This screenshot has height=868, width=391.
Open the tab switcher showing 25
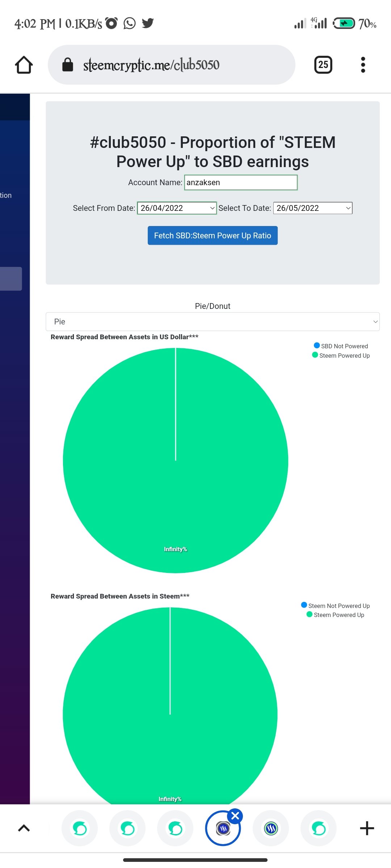(x=323, y=65)
